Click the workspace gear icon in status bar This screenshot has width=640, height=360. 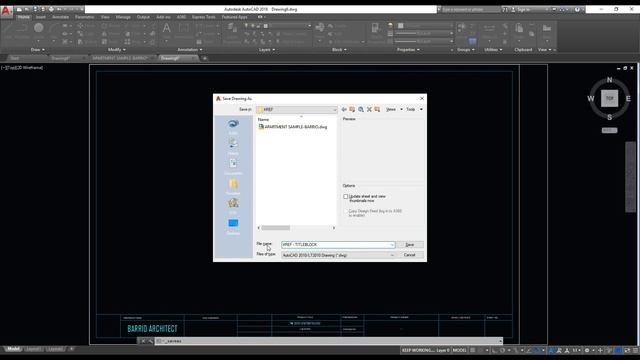587,350
